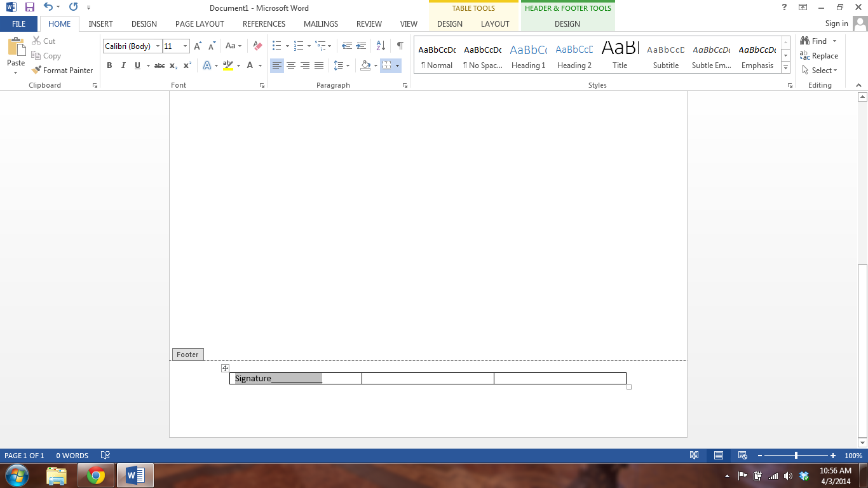This screenshot has height=488, width=868.
Task: Sort text alphabetically
Action: [381, 46]
